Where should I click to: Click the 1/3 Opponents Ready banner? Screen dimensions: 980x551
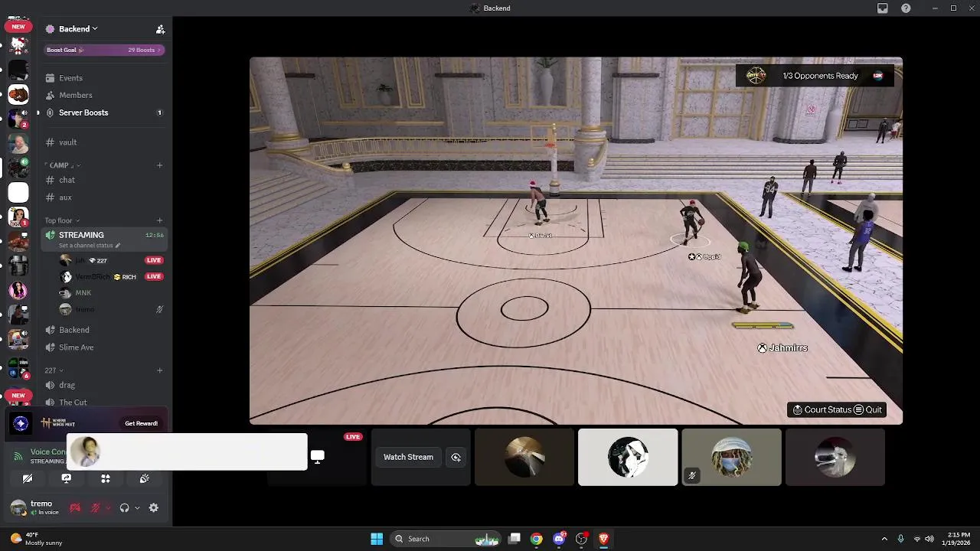pyautogui.click(x=815, y=76)
